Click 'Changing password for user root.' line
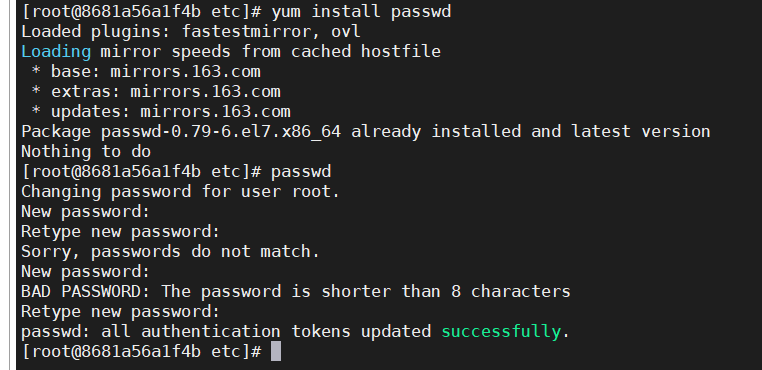 (180, 191)
